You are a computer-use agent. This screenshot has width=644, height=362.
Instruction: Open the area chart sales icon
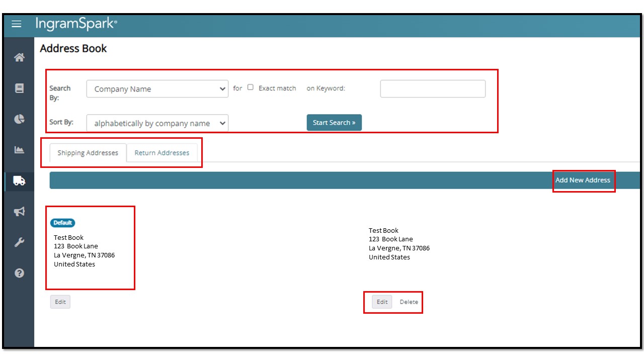(19, 150)
